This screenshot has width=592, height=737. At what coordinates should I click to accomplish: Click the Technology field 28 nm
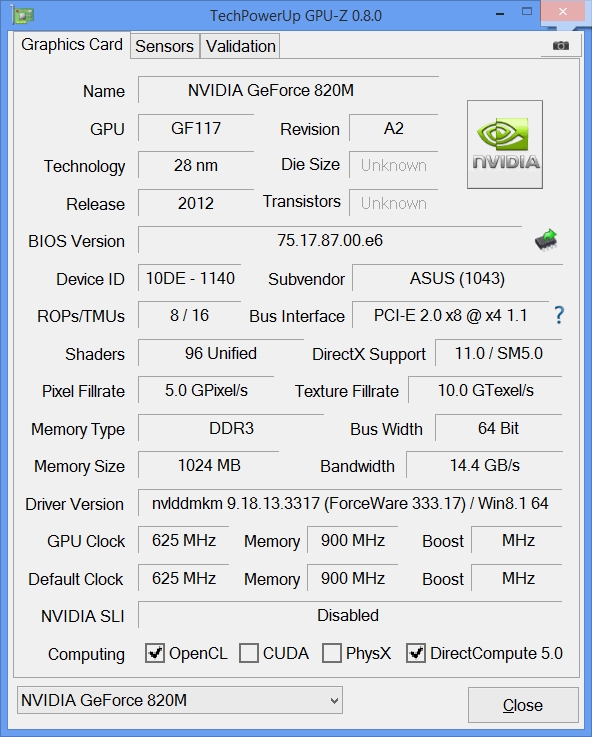click(196, 165)
